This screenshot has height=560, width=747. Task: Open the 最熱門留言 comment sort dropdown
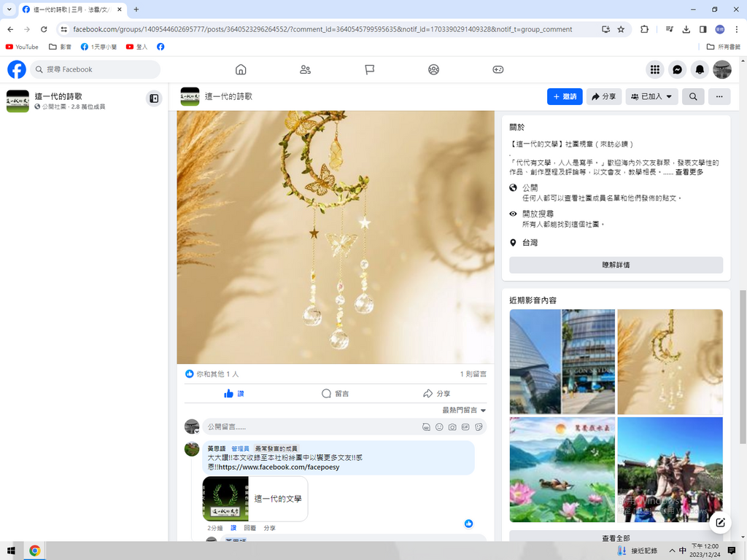coord(464,411)
